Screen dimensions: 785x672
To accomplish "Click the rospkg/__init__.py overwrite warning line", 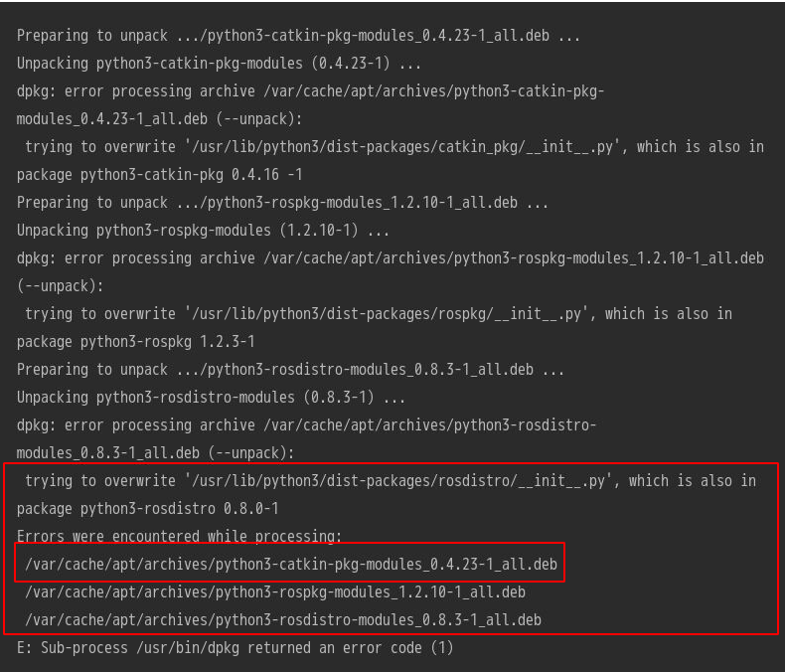I will [379, 314].
